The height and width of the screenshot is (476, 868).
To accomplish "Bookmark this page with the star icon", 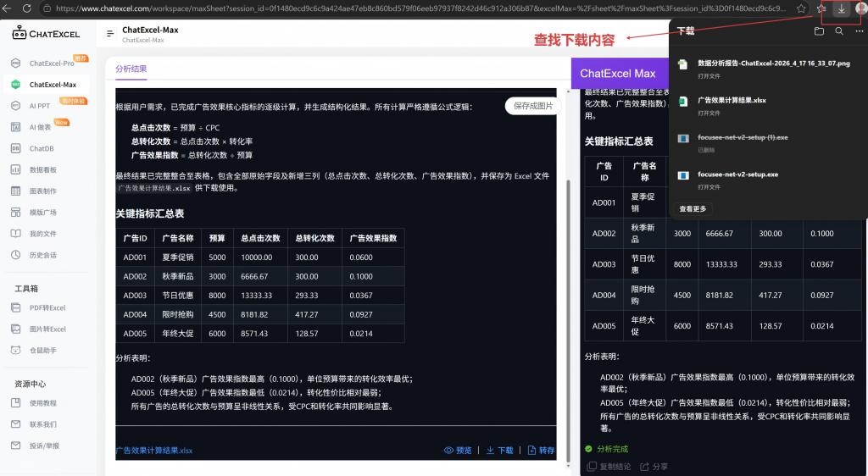I will point(801,8).
